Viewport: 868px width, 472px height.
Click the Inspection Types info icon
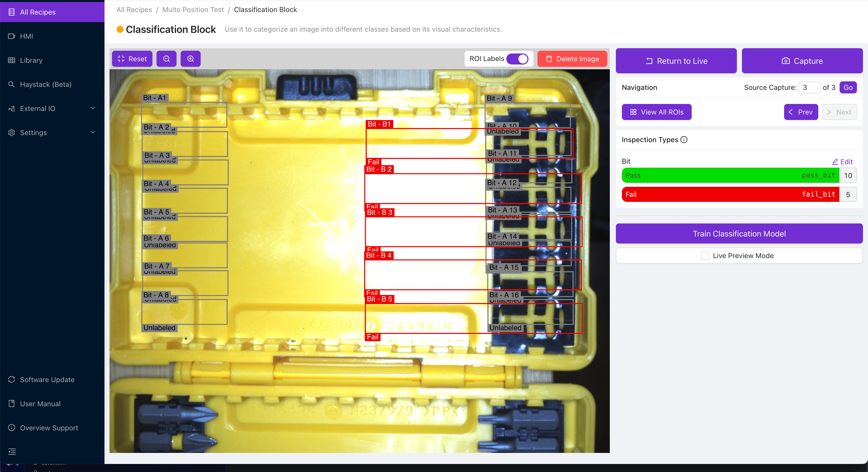684,140
